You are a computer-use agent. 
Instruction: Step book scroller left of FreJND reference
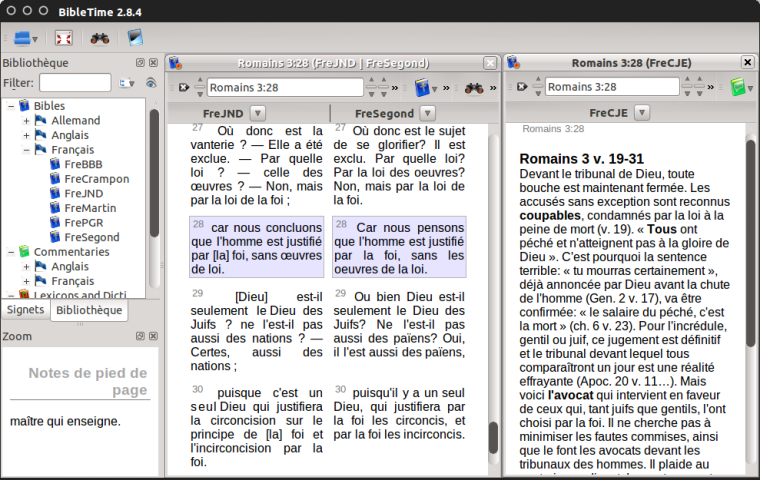tap(200, 87)
